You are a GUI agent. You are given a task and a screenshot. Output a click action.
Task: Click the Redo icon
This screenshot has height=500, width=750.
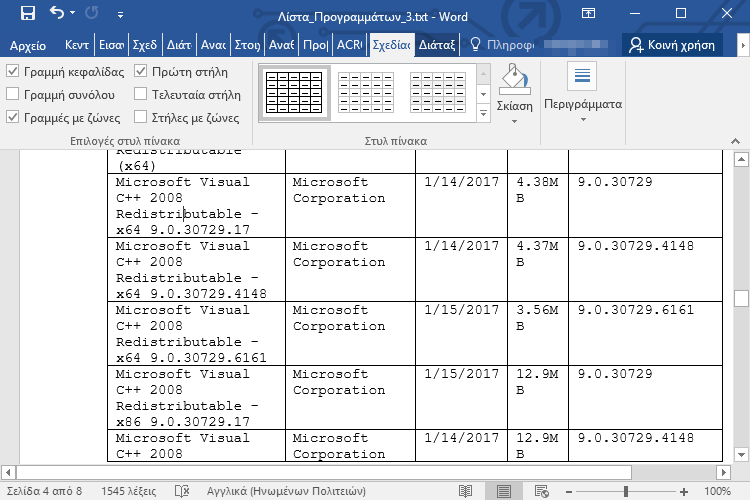92,13
